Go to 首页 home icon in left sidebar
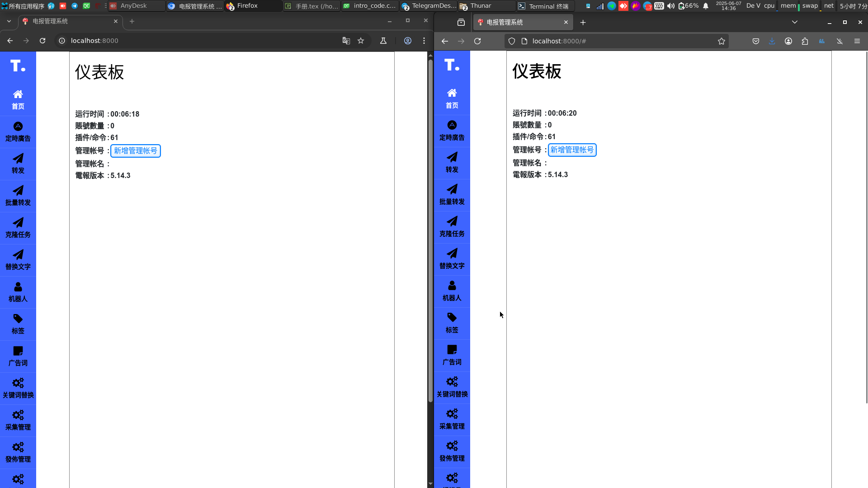Screen dimensions: 868x488 (18, 94)
